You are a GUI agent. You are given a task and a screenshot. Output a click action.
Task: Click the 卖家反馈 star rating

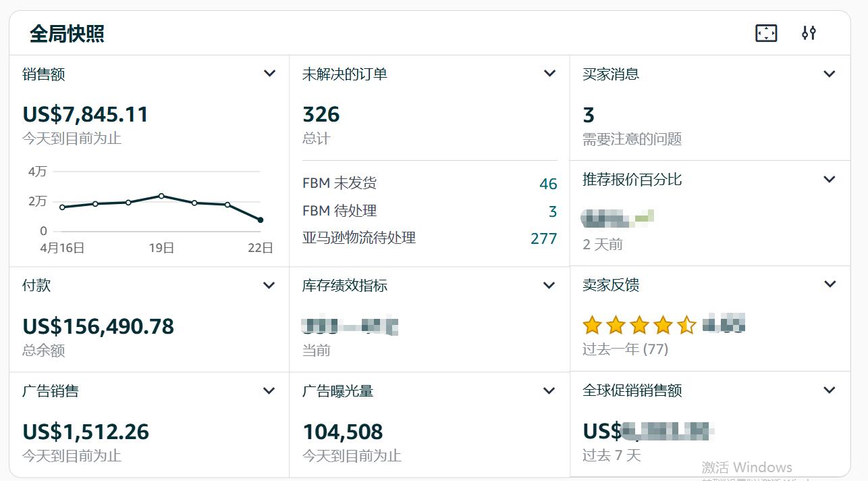tap(639, 326)
